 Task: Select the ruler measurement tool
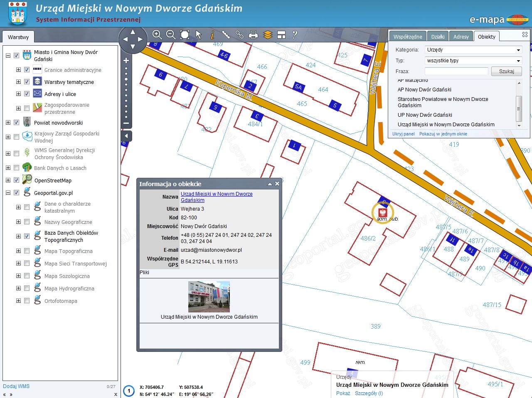[226, 34]
